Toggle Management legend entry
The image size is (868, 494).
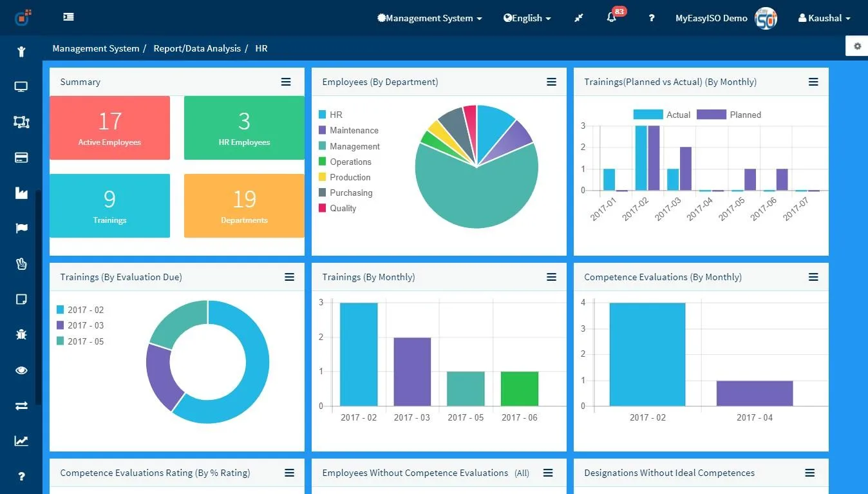click(x=349, y=146)
